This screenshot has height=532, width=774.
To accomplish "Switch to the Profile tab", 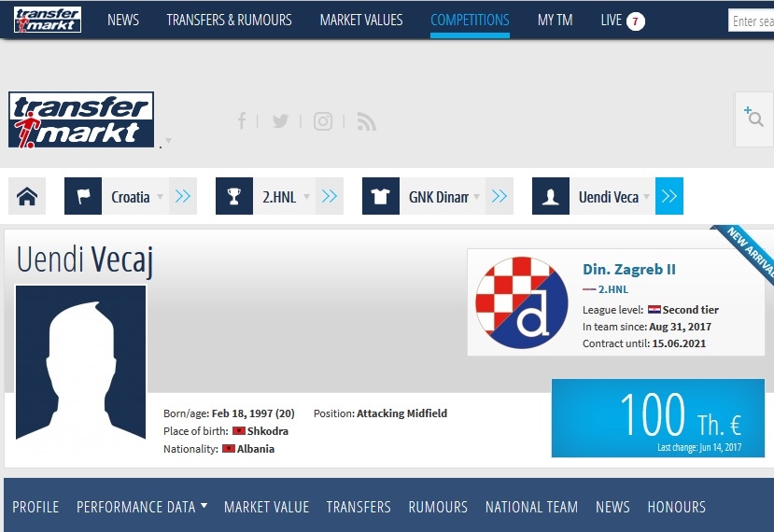I will [35, 507].
